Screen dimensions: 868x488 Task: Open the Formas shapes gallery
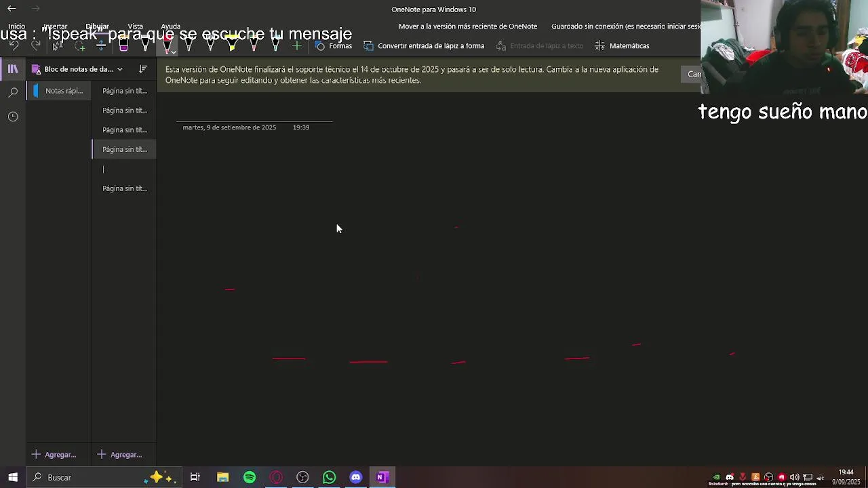[334, 46]
